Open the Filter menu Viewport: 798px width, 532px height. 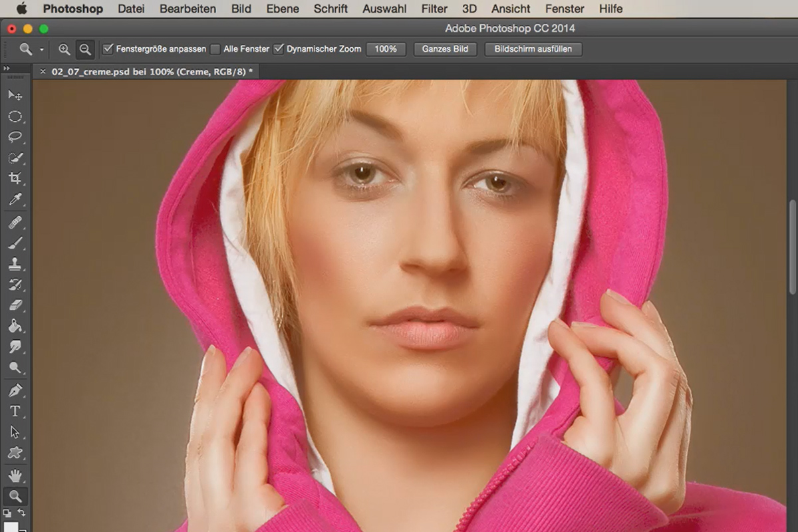tap(434, 9)
